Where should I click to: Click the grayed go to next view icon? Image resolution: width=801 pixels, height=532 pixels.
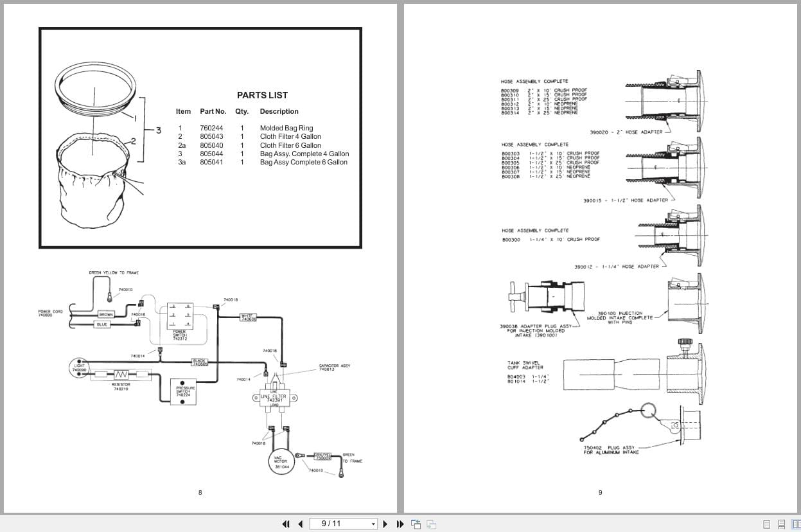coord(432,524)
